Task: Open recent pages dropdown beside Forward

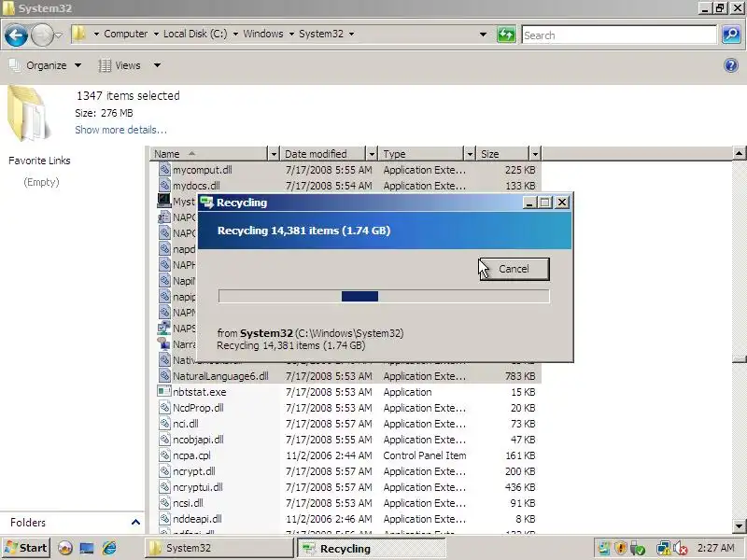Action: pos(58,35)
